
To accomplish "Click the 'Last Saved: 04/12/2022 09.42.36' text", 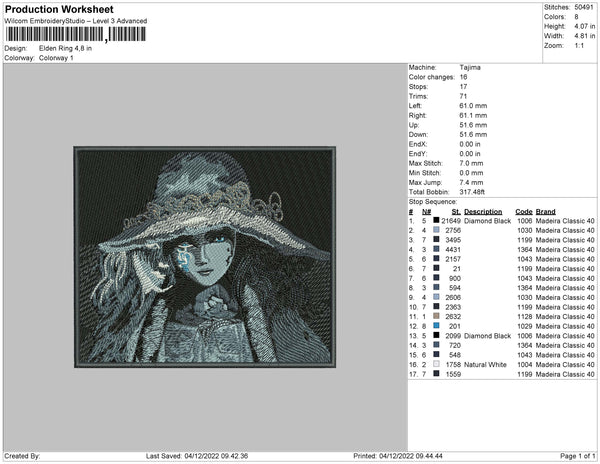I will (197, 456).
